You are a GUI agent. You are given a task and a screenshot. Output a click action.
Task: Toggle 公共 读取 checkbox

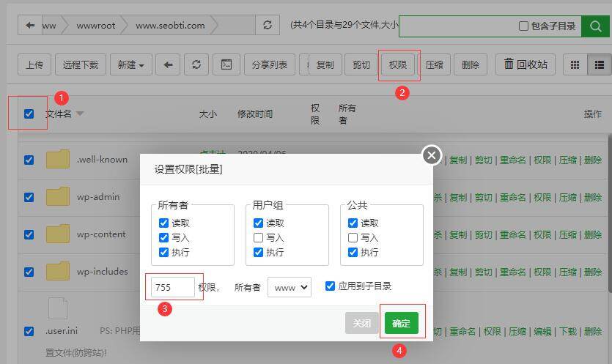(353, 223)
